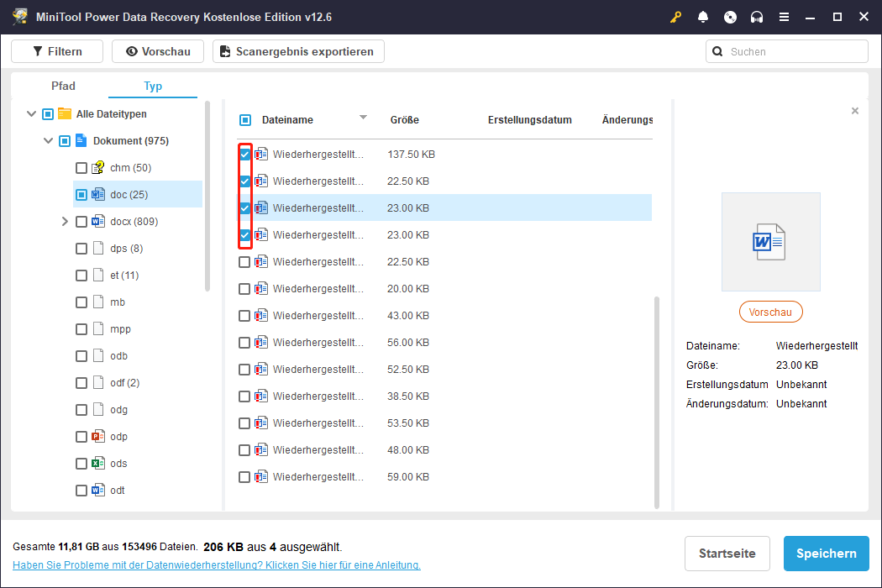Uncheck the 22.50 KB checked file
The height and width of the screenshot is (588, 882).
244,181
